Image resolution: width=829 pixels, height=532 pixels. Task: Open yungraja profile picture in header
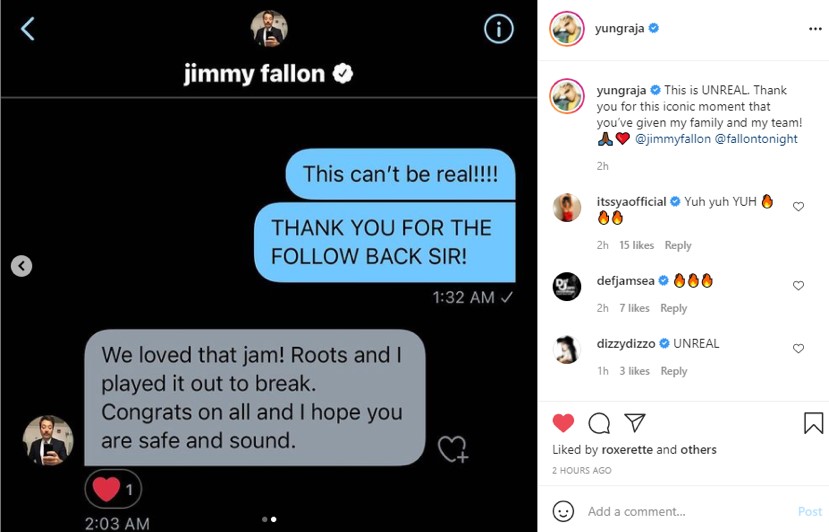[567, 29]
